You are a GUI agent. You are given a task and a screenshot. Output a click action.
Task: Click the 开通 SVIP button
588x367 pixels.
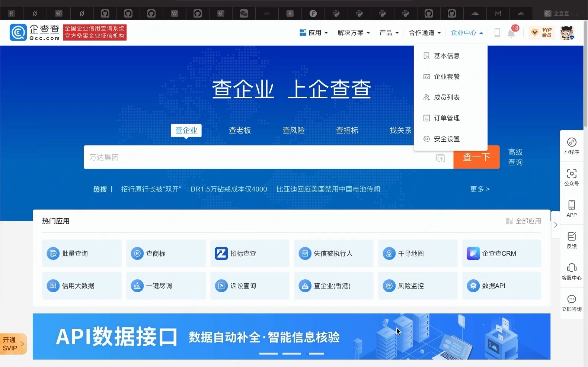click(x=13, y=344)
